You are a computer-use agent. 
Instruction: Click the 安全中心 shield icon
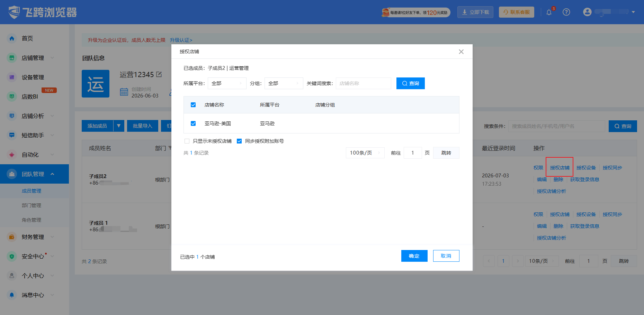click(x=12, y=256)
